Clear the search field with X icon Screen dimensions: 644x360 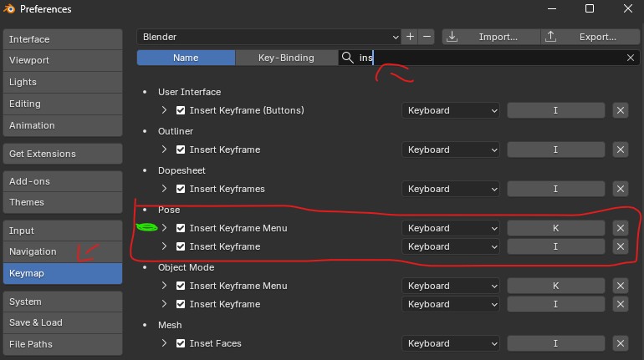tap(631, 58)
